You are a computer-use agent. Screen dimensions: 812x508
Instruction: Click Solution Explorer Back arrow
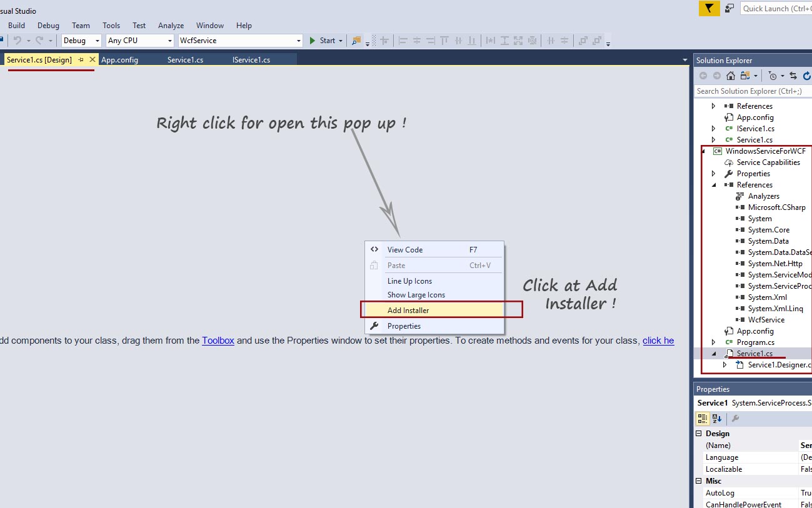[703, 76]
